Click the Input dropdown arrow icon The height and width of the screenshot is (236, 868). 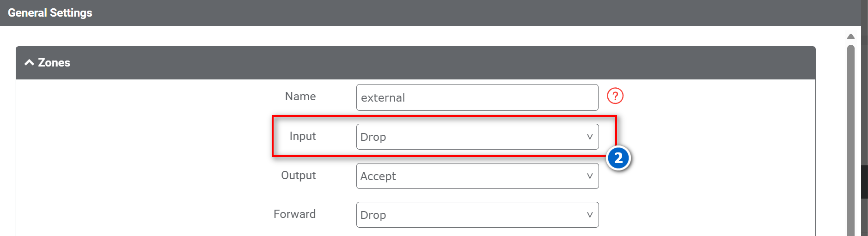[x=590, y=137]
